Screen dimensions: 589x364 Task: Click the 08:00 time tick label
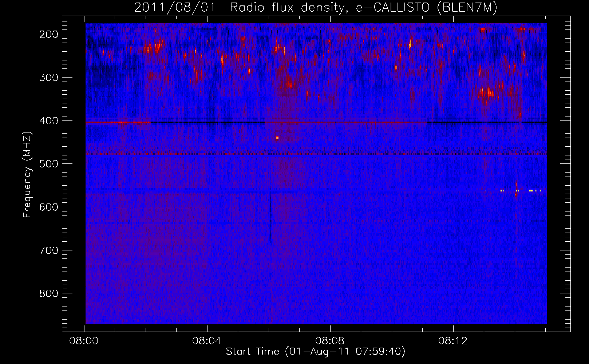pyautogui.click(x=84, y=341)
